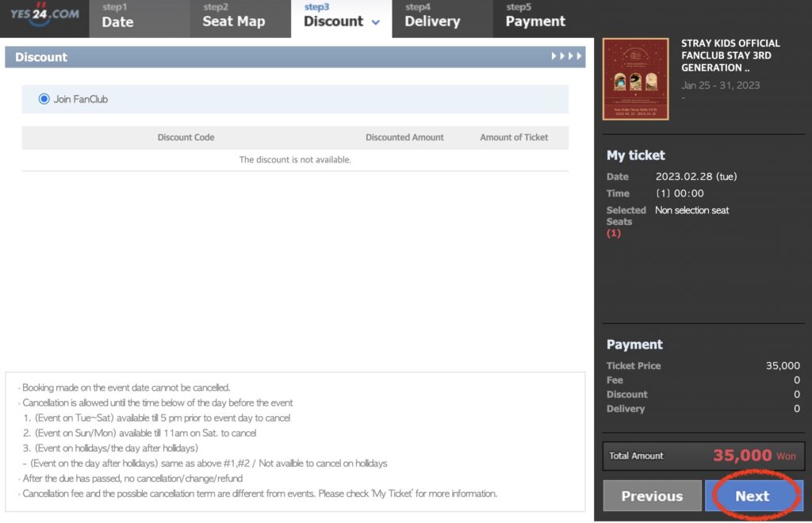This screenshot has width=812, height=523.
Task: Expand the chevron beside the step3 Discount label
Action: click(375, 22)
